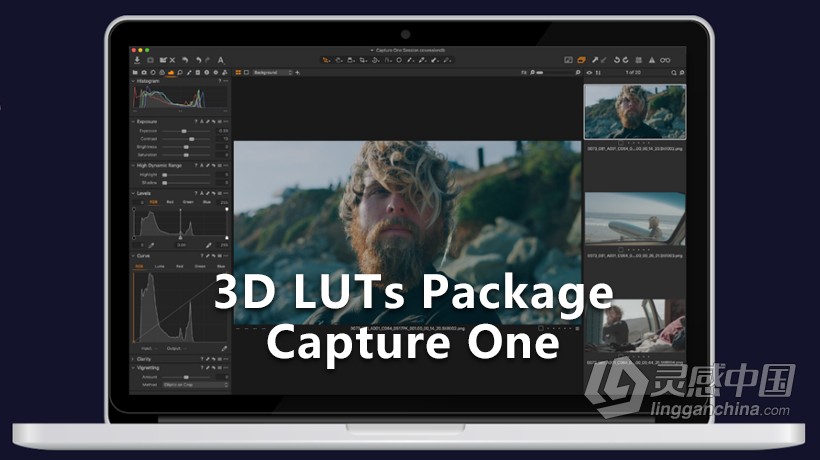
Task: Click the Rotate right icon
Action: tap(625, 60)
